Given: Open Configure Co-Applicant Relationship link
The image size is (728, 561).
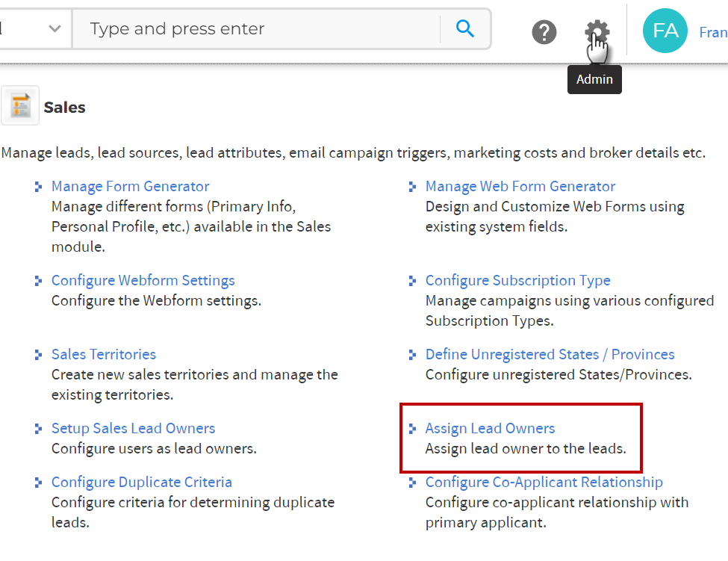Looking at the screenshot, I should [x=544, y=483].
